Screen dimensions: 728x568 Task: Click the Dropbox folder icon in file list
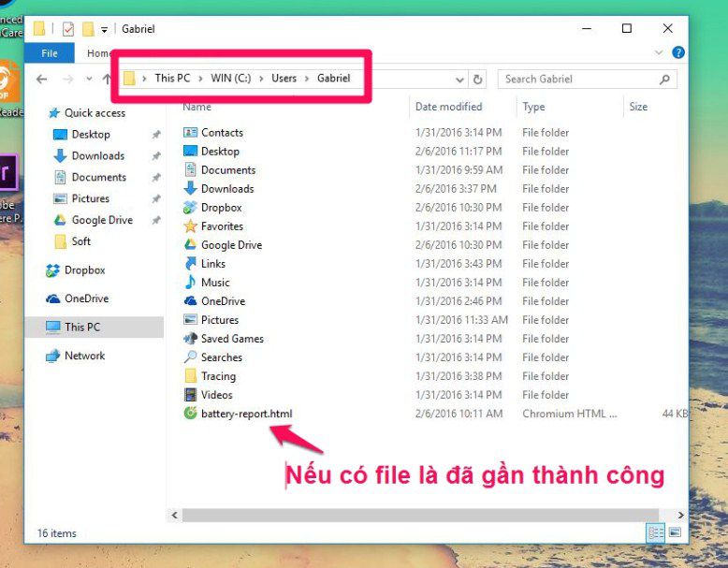click(191, 208)
